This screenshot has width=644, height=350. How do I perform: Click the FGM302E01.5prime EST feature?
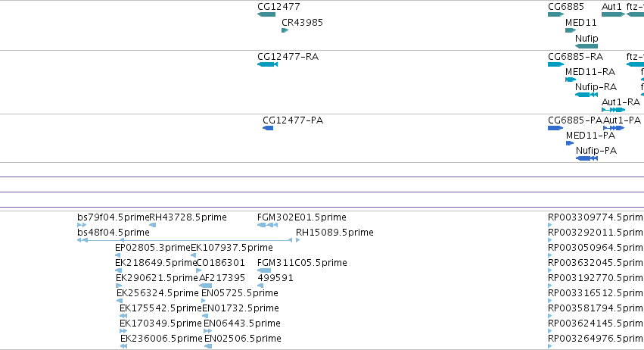point(267,225)
